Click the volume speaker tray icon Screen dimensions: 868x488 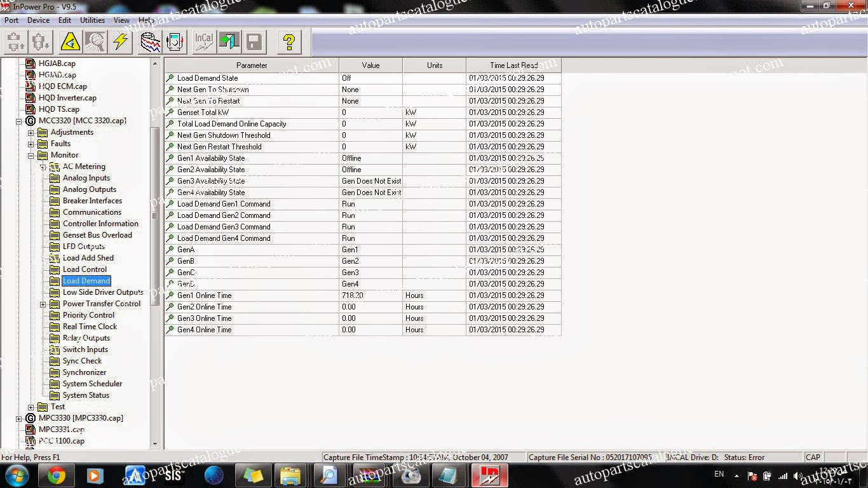[797, 475]
